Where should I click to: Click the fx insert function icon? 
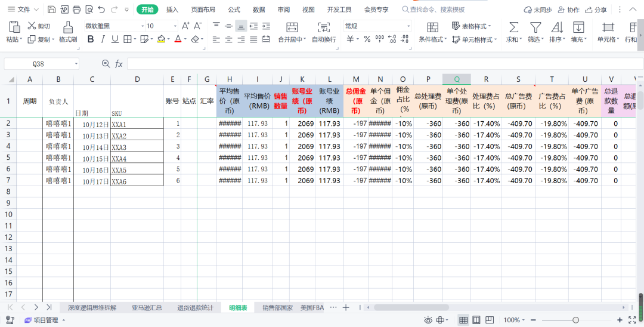click(x=119, y=64)
